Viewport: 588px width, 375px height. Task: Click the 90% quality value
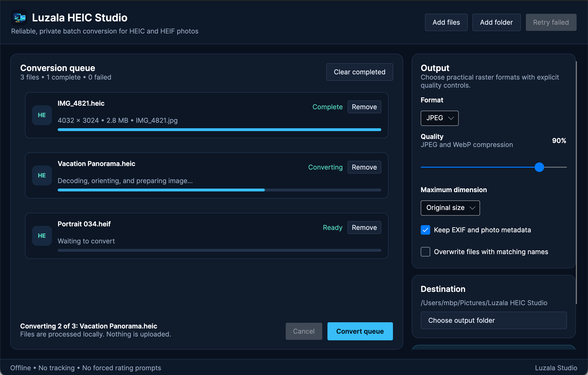(559, 141)
